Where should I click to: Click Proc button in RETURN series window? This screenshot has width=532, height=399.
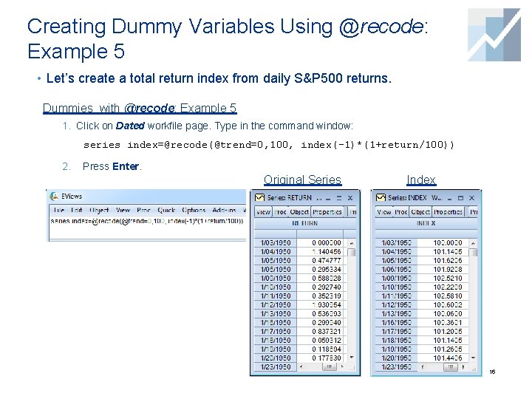point(280,212)
